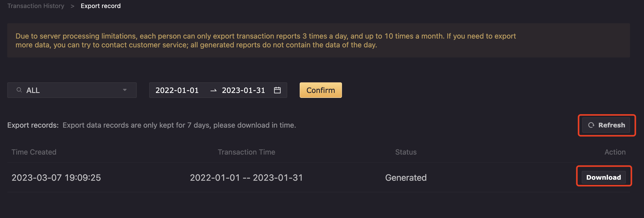Edit the start date 2022-01-01
Image resolution: width=644 pixels, height=218 pixels.
(177, 90)
